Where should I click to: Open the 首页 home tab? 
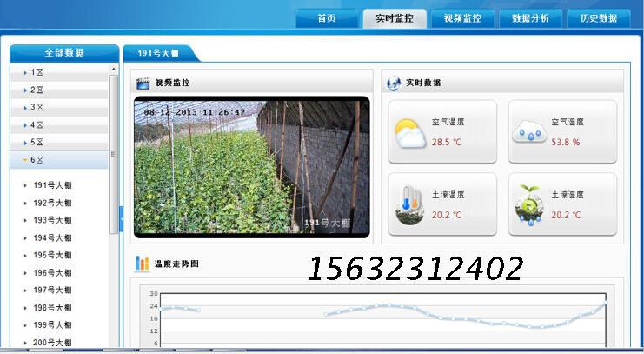(x=327, y=18)
